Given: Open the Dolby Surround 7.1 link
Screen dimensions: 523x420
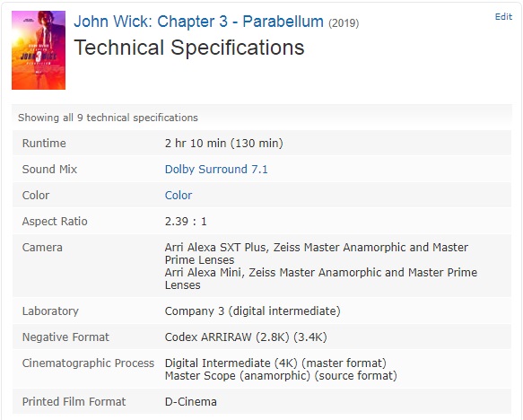Looking at the screenshot, I should [216, 169].
